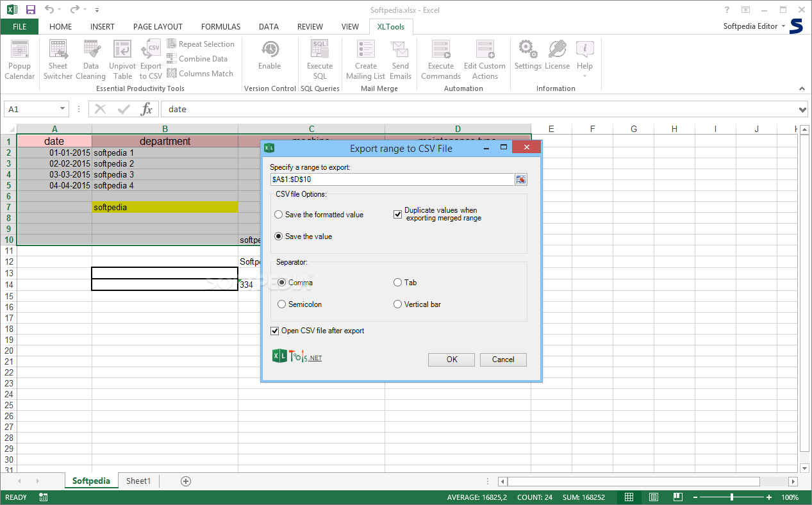Switch to the FORMULAS tab
Screen dimensions: 812x505
click(220, 27)
